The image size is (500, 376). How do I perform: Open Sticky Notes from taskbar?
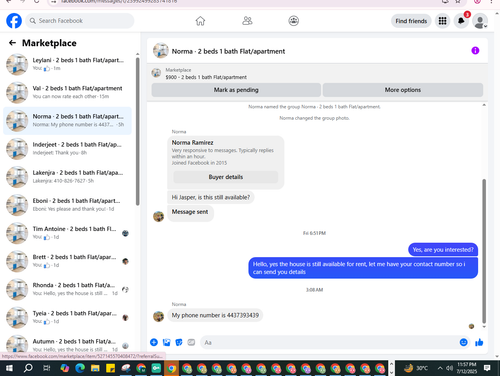110,368
